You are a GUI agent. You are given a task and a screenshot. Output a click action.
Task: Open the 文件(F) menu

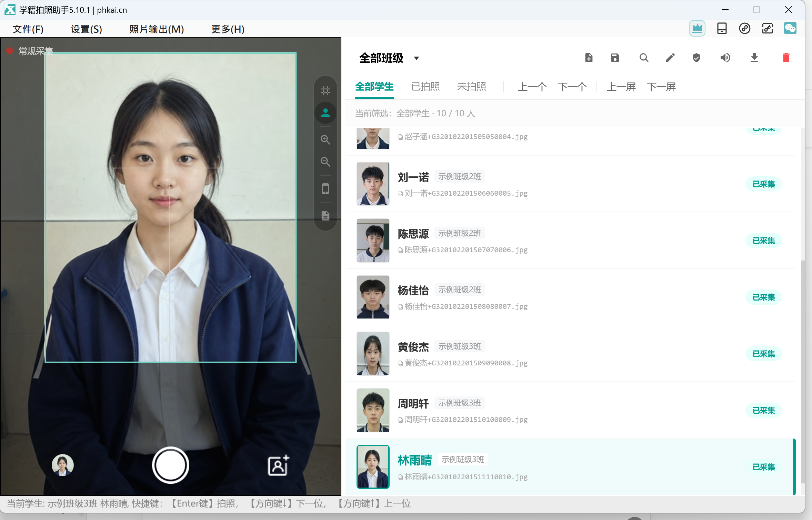(x=28, y=29)
